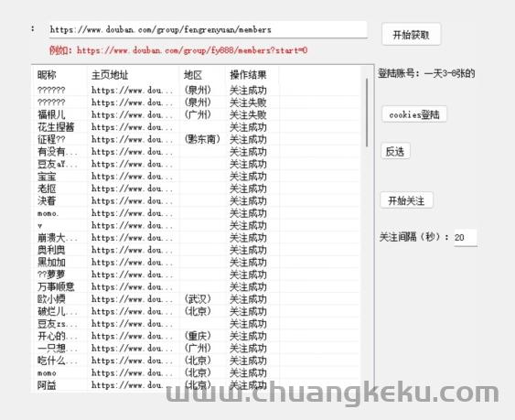Select the 奥利奥 member row

[196, 250]
